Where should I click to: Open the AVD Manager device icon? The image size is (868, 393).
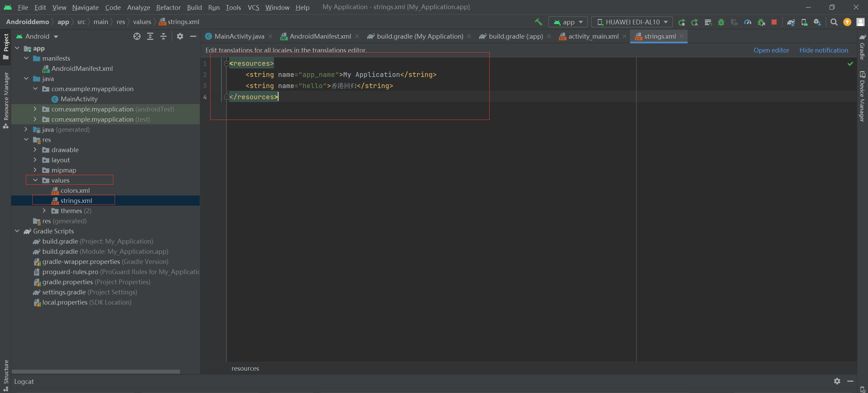(x=804, y=22)
